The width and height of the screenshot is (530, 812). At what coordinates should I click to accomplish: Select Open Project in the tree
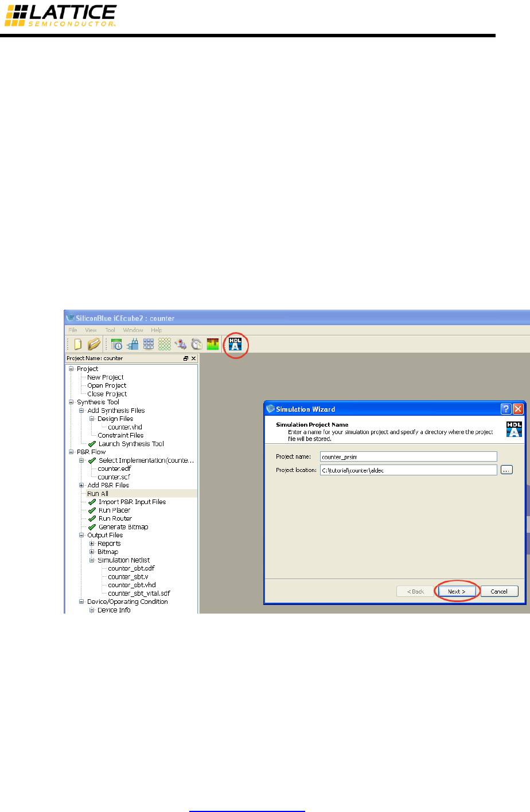coord(107,386)
